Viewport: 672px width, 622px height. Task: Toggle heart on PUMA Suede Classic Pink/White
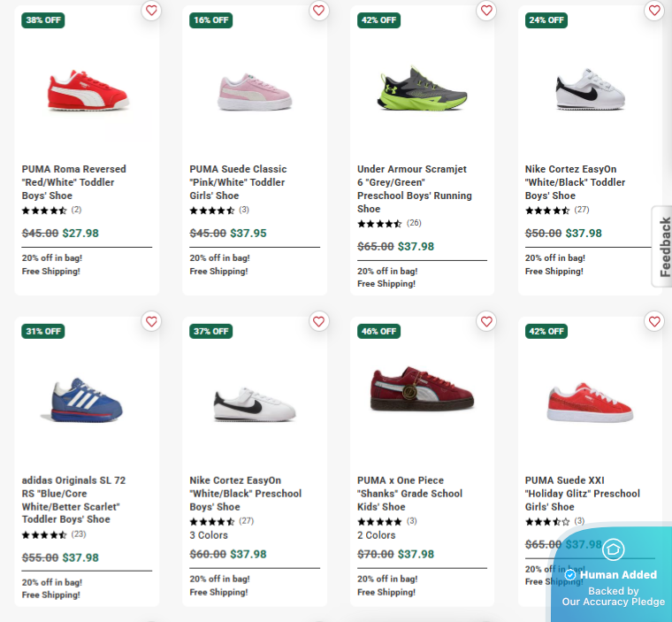pyautogui.click(x=319, y=11)
